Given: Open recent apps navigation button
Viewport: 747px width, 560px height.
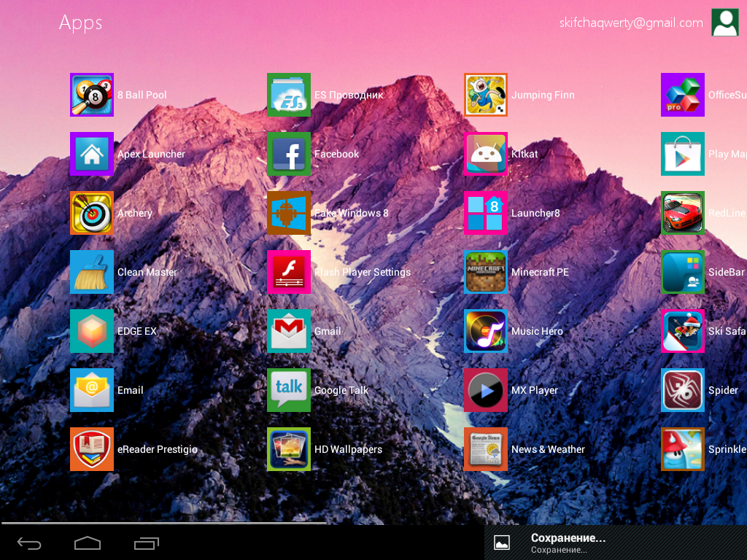Looking at the screenshot, I should (147, 542).
